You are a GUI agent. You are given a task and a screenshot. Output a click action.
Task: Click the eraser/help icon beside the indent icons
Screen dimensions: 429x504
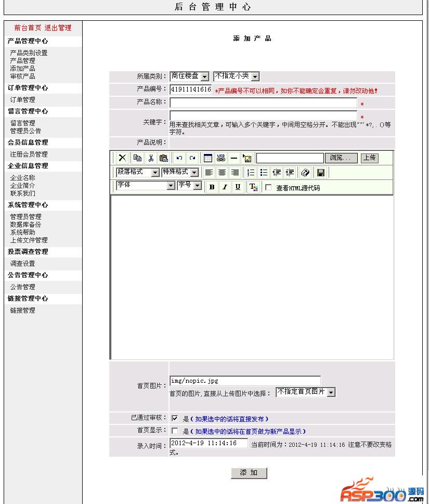[x=305, y=173]
